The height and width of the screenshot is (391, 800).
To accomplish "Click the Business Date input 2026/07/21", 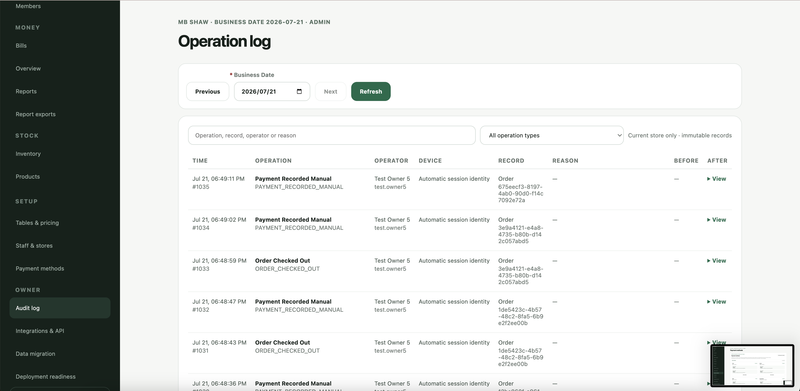I will click(272, 91).
